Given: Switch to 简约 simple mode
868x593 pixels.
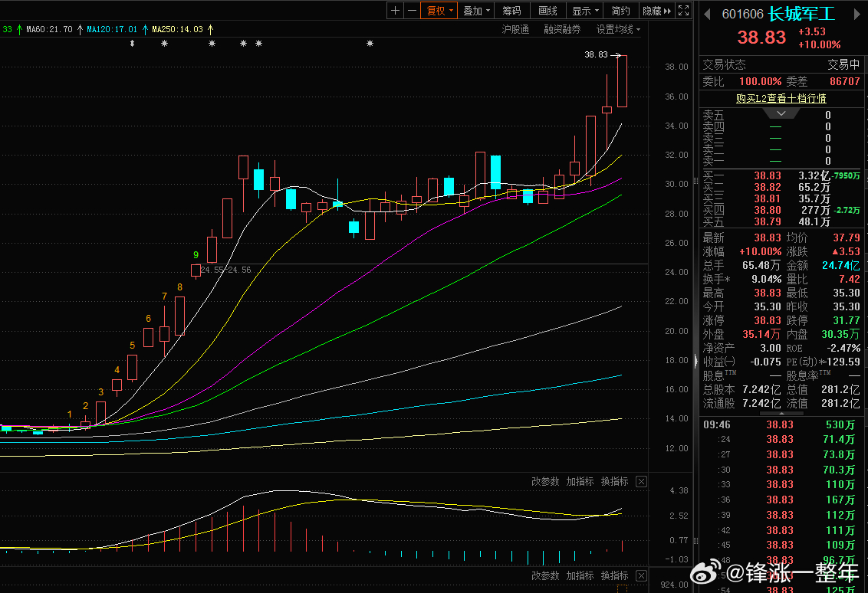Looking at the screenshot, I should pyautogui.click(x=620, y=11).
